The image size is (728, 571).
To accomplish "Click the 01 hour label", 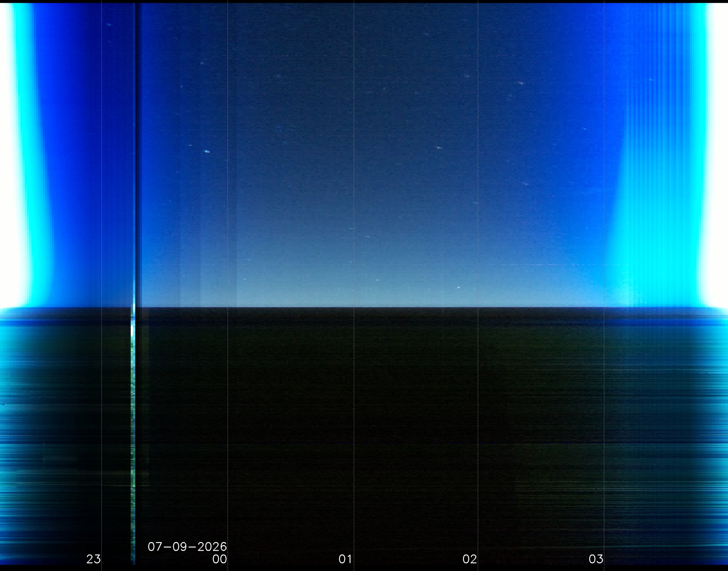I will [345, 559].
